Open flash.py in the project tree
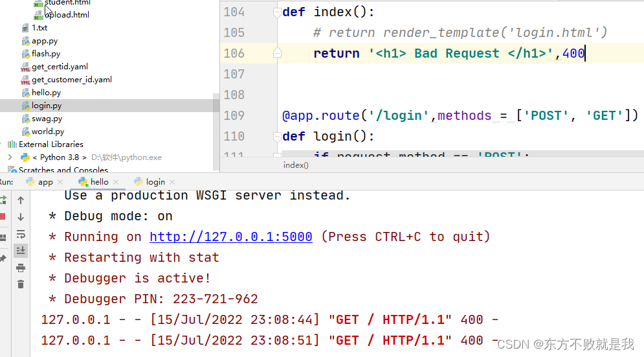Viewport: 644px width, 357px height. tap(46, 54)
